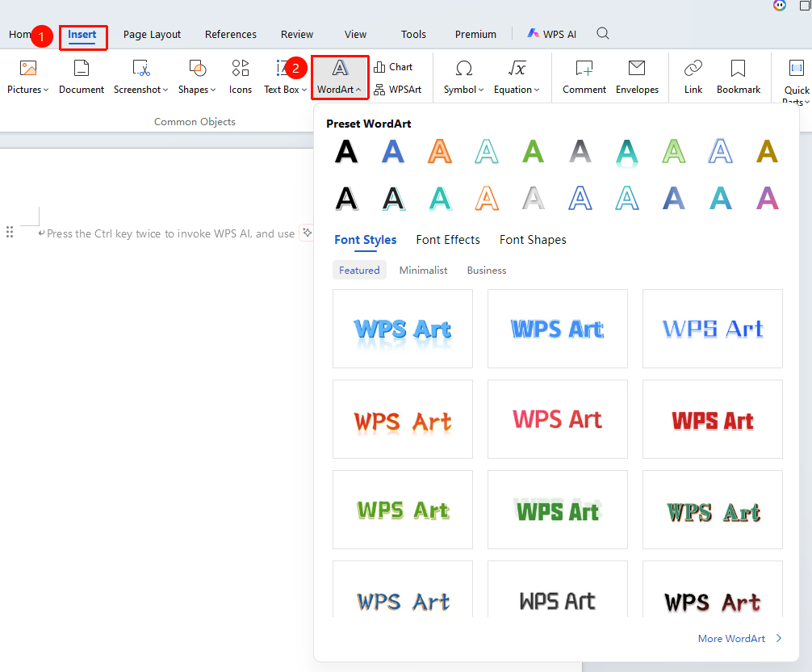The image size is (812, 672).
Task: Go to the Review tab
Action: (x=297, y=34)
